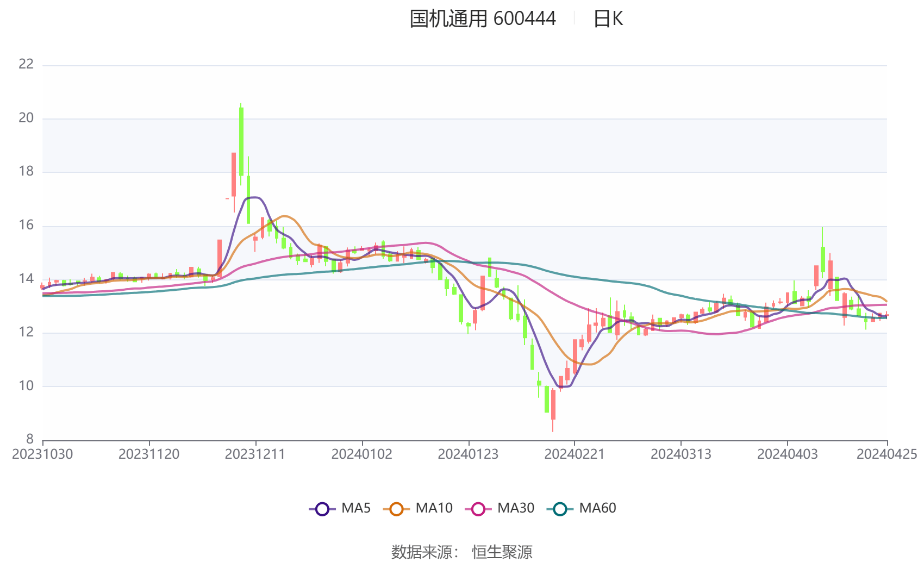Hide the MA30 line via its legend label
Image resolution: width=924 pixels, height=562 pixels.
[515, 508]
